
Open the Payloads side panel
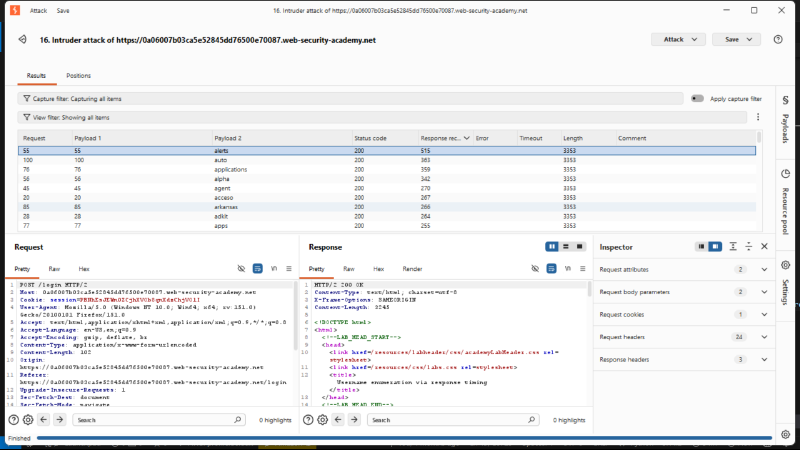click(785, 119)
